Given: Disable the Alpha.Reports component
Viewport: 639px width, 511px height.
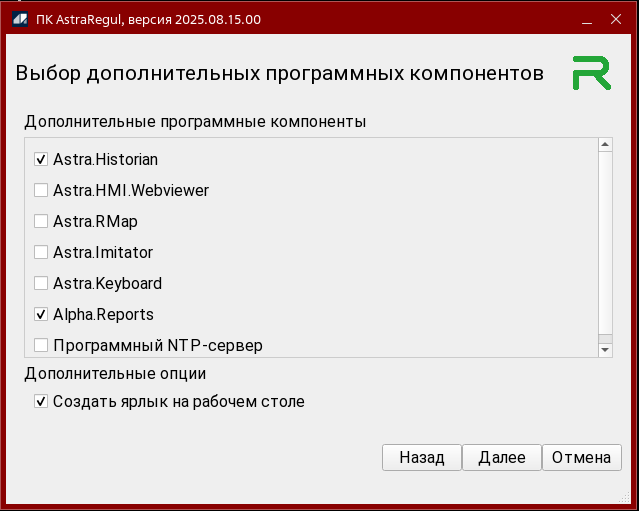Looking at the screenshot, I should (x=41, y=314).
